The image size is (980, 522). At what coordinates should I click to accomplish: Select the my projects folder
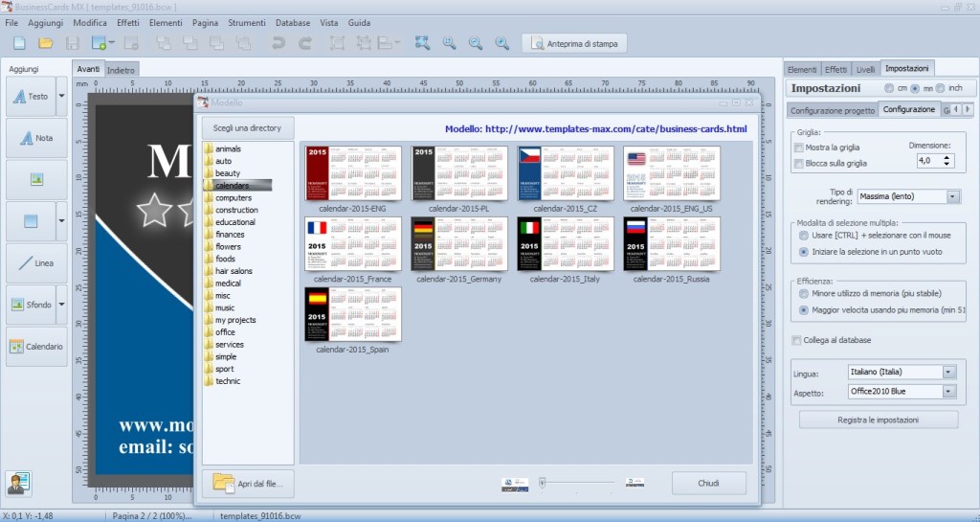(x=235, y=320)
